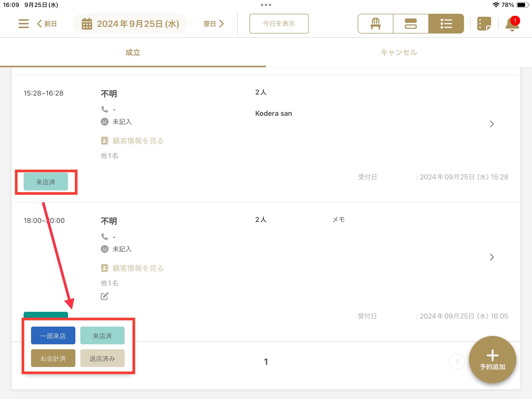
Task: Choose 退店済み status option
Action: [x=102, y=358]
